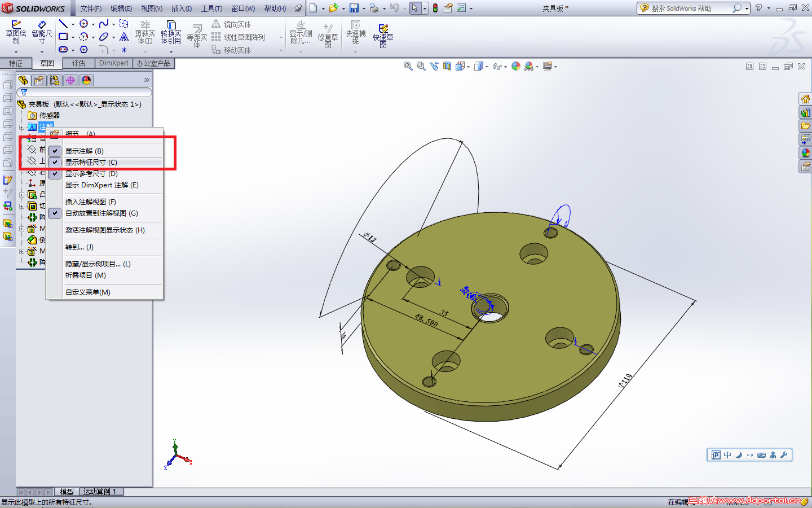Select the Polygon sketch tool
The width and height of the screenshot is (812, 508).
click(83, 50)
